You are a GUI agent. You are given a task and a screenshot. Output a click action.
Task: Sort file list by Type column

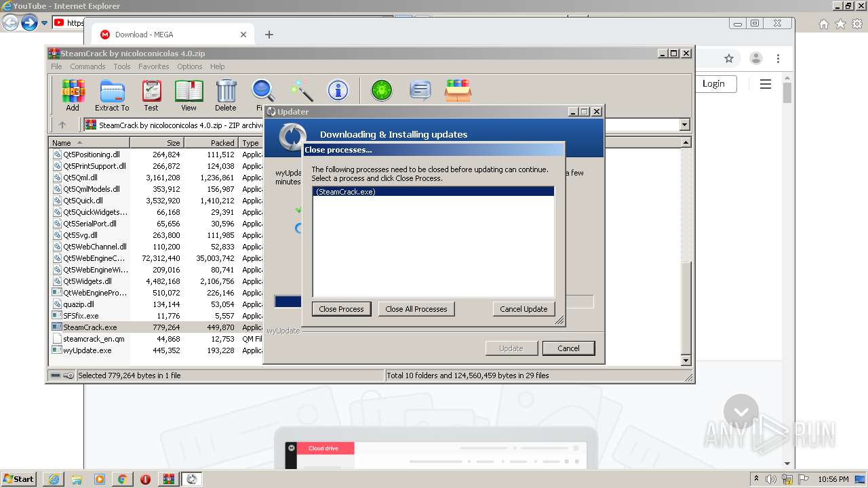251,143
